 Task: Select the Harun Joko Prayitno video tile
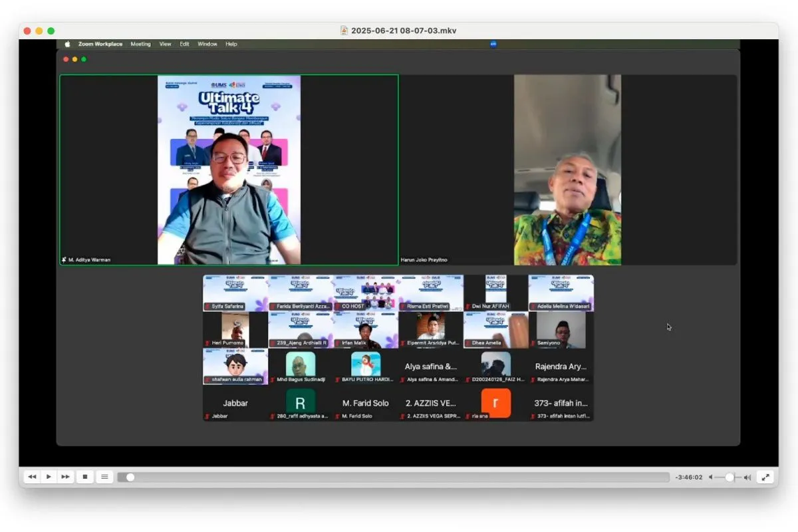[x=568, y=170]
